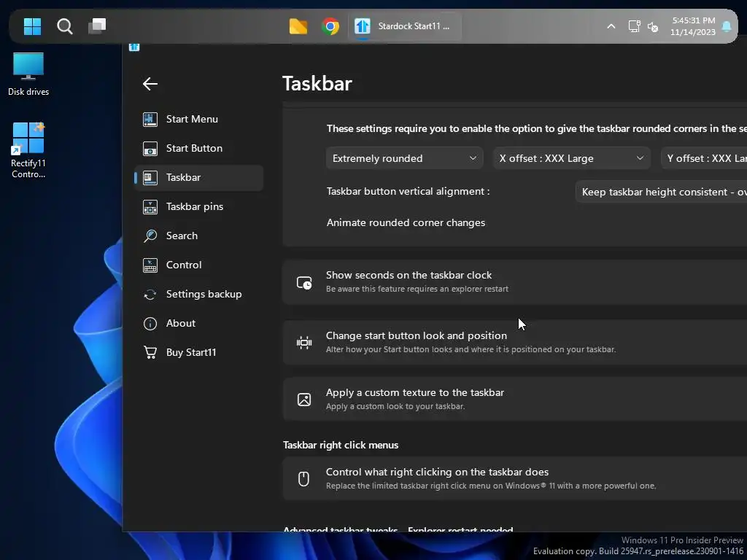Click the About info icon

tap(150, 324)
